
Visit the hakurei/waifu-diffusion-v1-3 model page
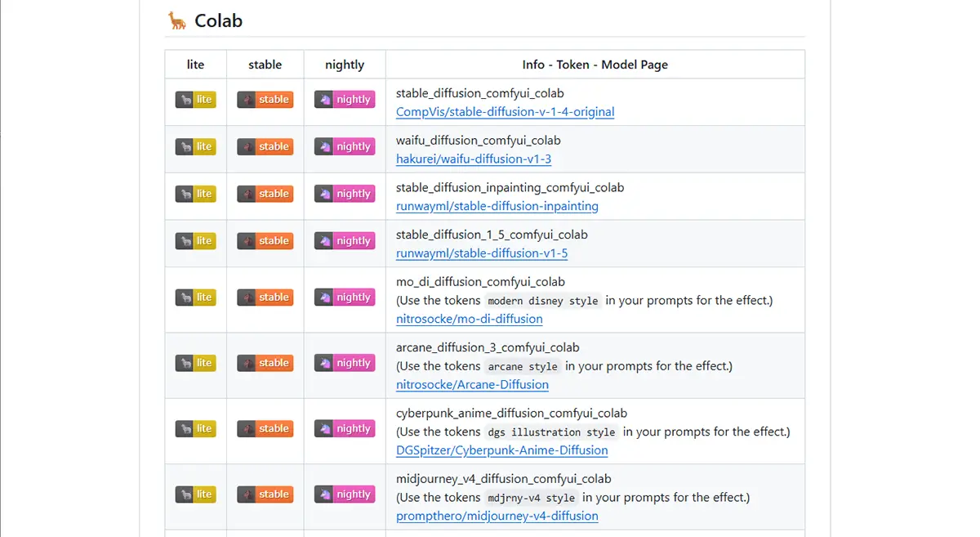(x=474, y=159)
